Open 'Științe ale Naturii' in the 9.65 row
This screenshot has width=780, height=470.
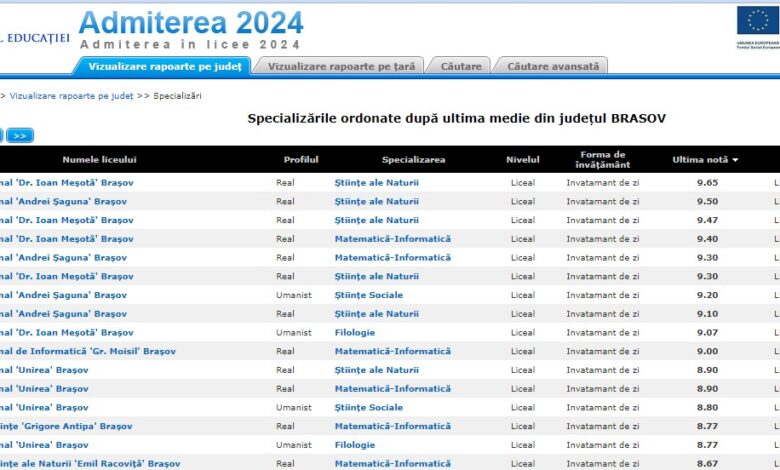click(x=376, y=183)
